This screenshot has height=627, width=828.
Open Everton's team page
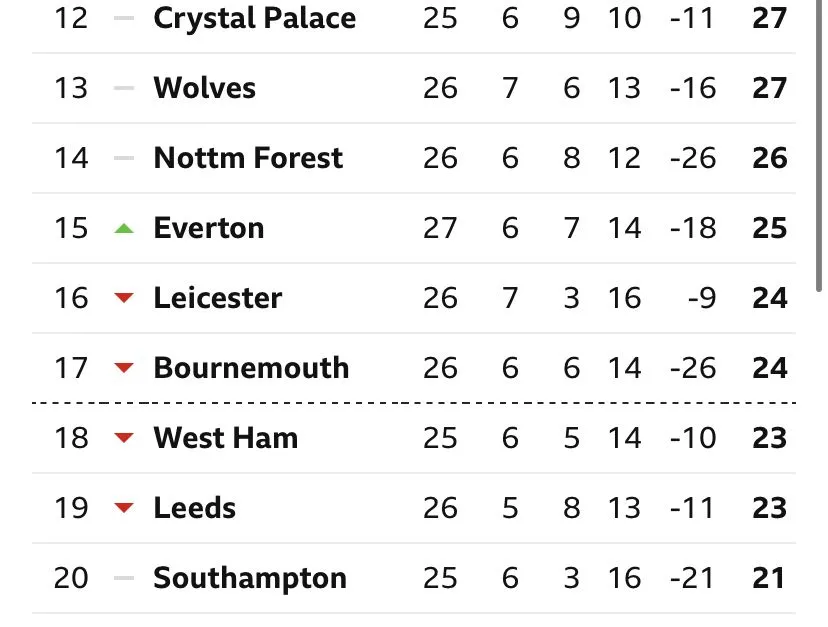(208, 228)
